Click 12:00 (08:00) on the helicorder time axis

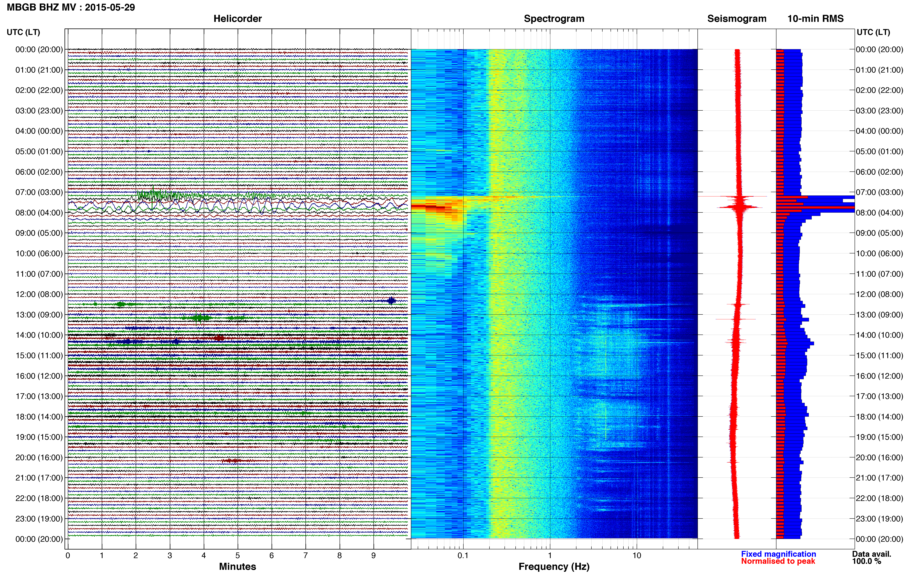coord(39,294)
